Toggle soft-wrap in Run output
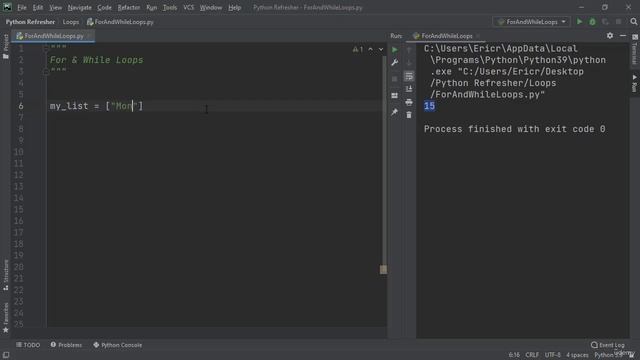Viewport: 640px width, 360px height. pyautogui.click(x=409, y=76)
